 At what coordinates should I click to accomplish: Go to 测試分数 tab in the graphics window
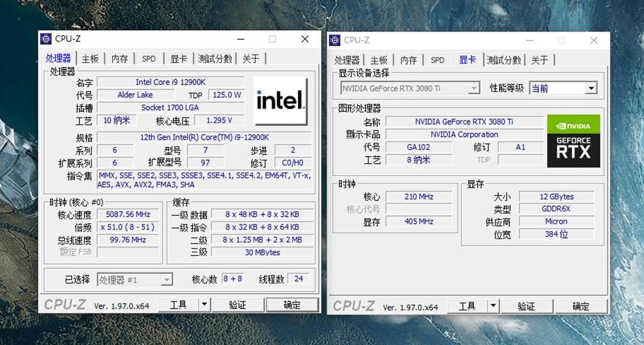503,60
